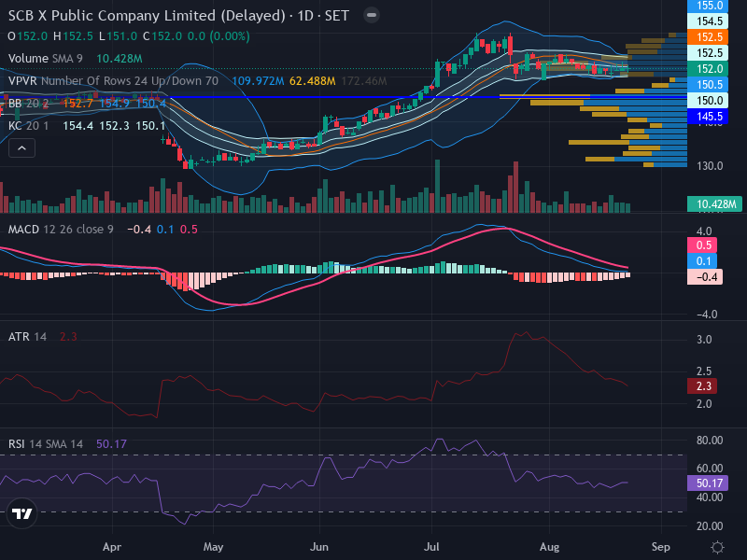The image size is (747, 560).
Task: Click the 50.17 RSI value label
Action: click(x=708, y=483)
